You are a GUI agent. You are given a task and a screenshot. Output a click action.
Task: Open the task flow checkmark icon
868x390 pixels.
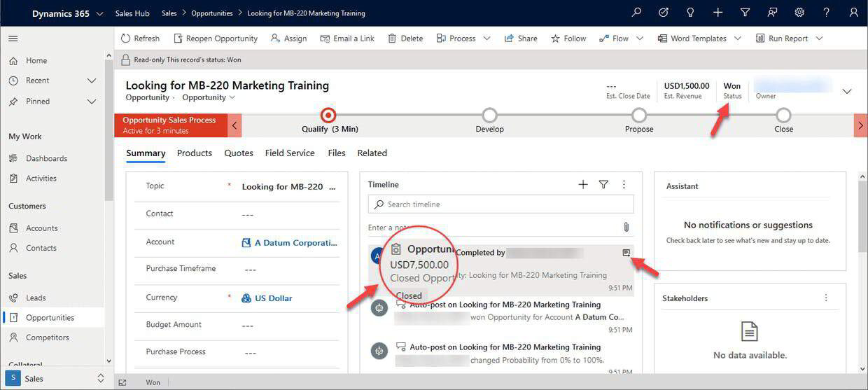664,13
